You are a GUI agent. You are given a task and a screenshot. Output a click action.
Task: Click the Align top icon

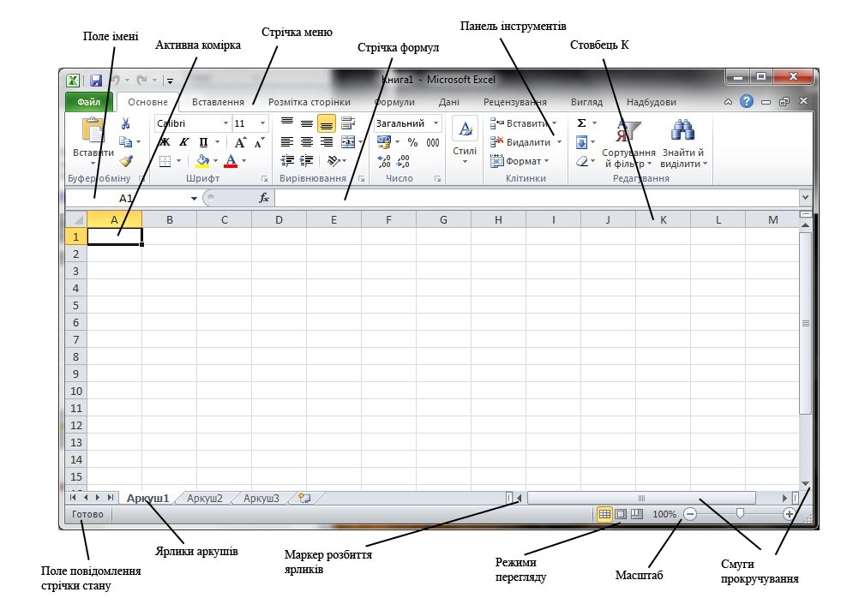pos(287,123)
